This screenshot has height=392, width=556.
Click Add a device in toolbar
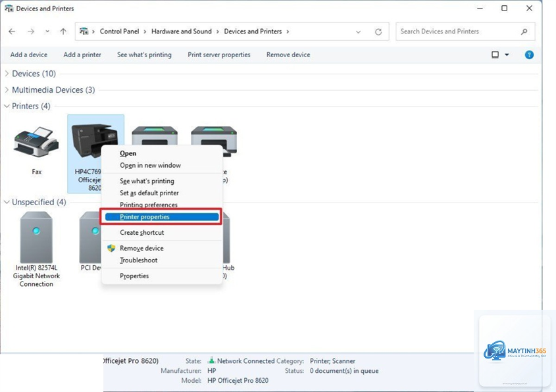pyautogui.click(x=29, y=55)
